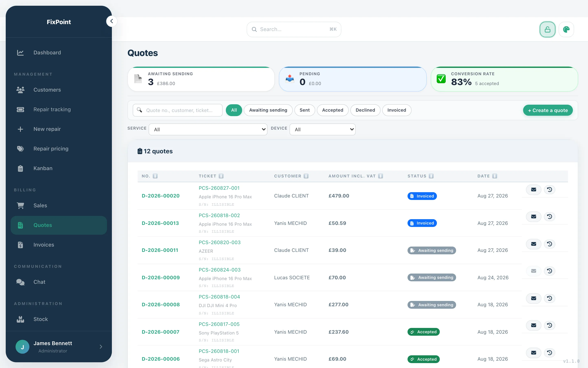Focus the quote no., customer, ticket search box
Screen dimensions: 588x368
point(178,110)
